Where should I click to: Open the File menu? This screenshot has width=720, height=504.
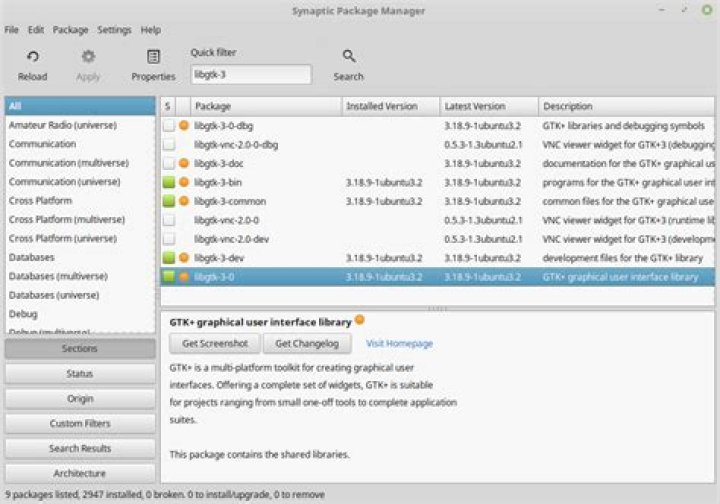pos(11,30)
